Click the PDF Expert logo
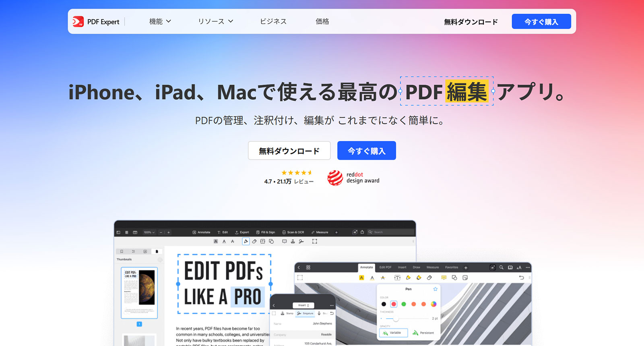The width and height of the screenshot is (644, 346). point(96,22)
